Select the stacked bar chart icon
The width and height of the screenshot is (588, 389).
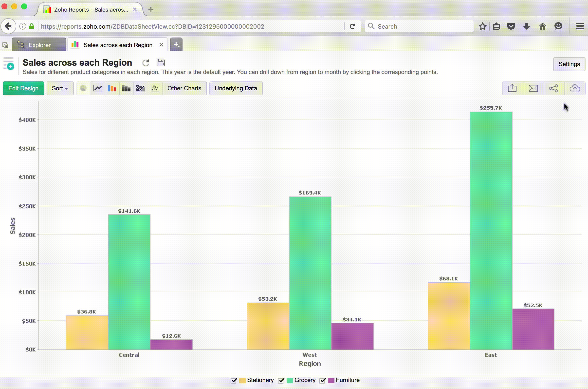126,88
